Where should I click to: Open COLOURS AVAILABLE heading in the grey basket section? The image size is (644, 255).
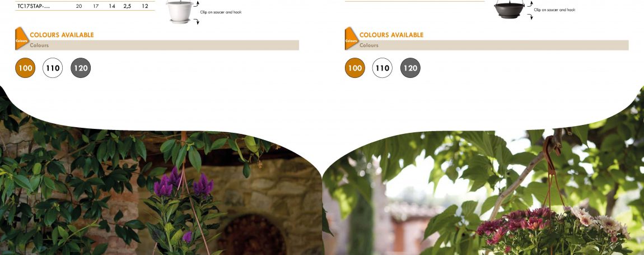[x=391, y=35]
